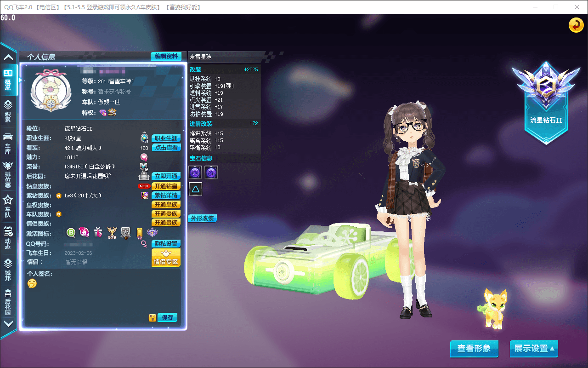Open the 展示设置 display settings dropdown
The image size is (588, 368).
coord(535,349)
